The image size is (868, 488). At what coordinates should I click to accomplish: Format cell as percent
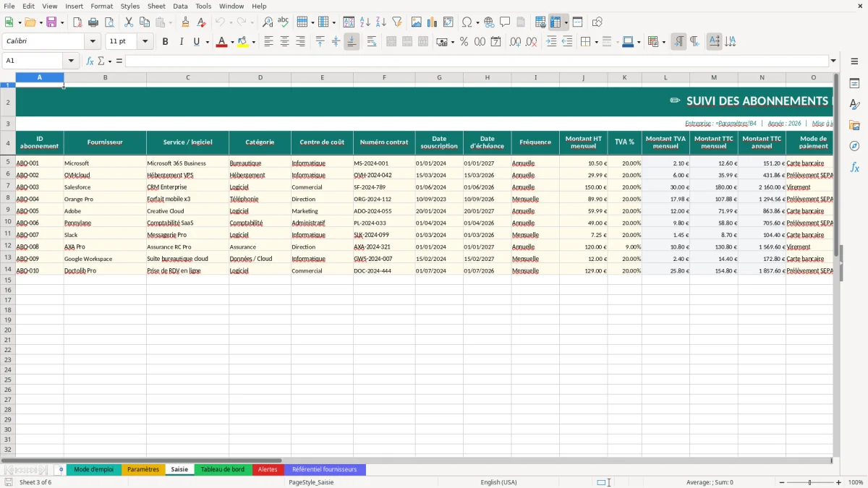point(464,42)
